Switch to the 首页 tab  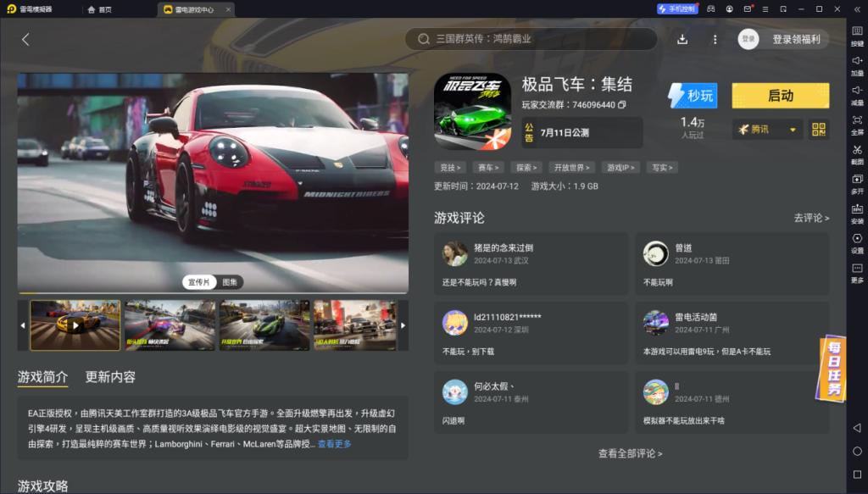tap(100, 9)
